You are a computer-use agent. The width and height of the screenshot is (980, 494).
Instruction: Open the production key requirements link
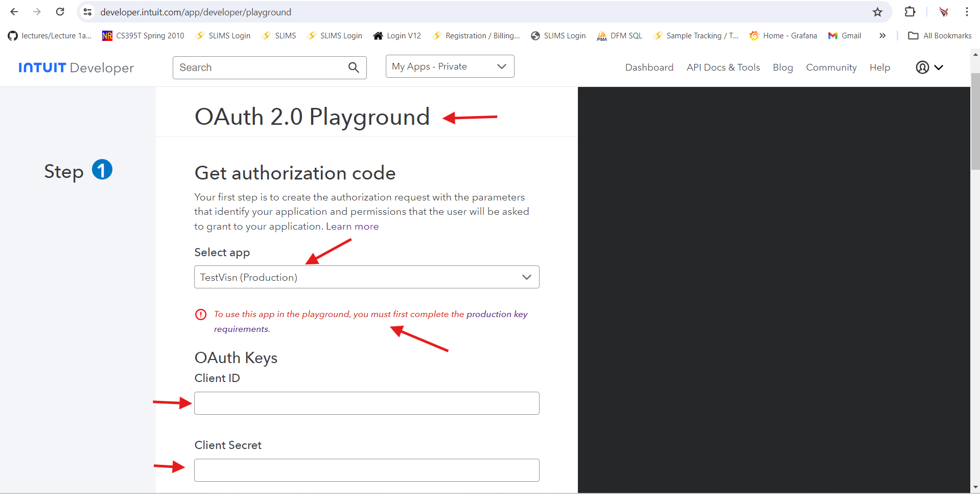(497, 315)
